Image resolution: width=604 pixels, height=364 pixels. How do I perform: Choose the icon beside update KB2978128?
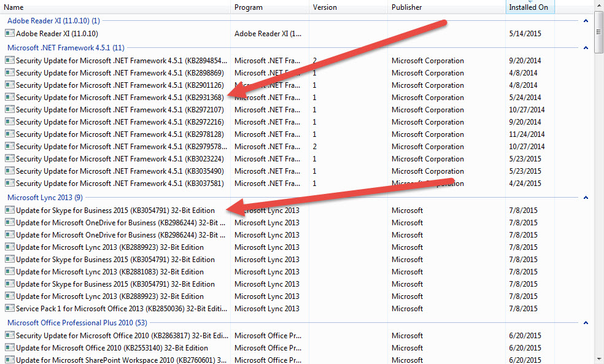(10, 134)
